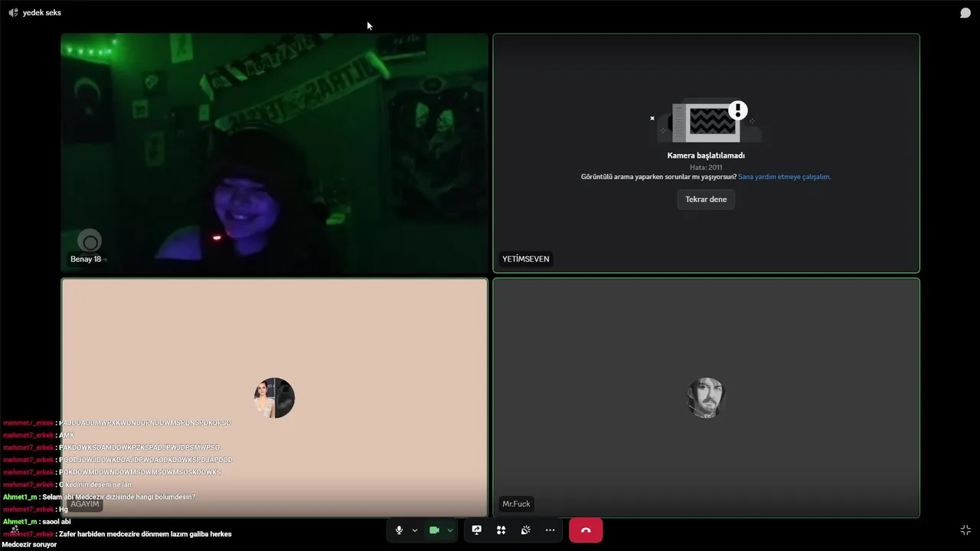Click chat message 'saool abi'
Image resolution: width=980 pixels, height=551 pixels.
pyautogui.click(x=57, y=522)
